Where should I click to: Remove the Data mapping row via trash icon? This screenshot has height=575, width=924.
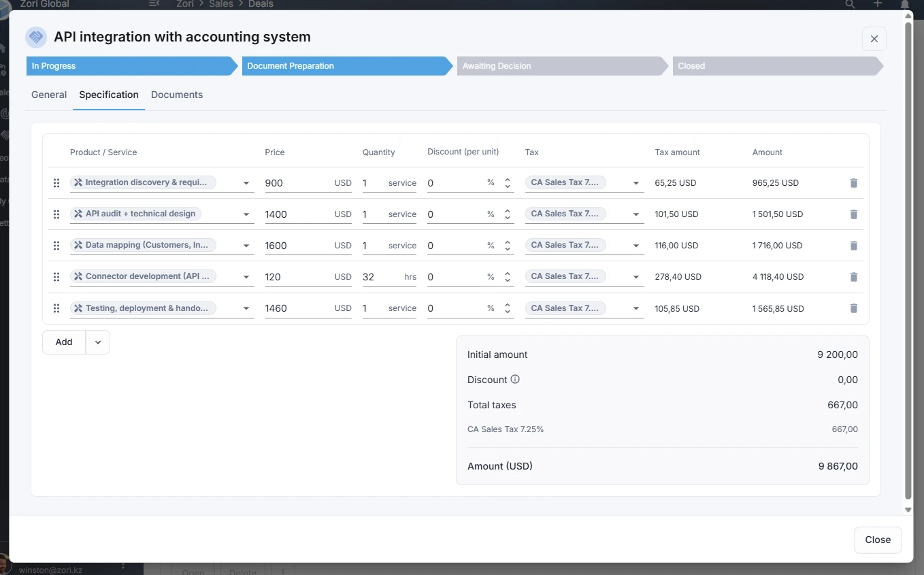pyautogui.click(x=854, y=246)
